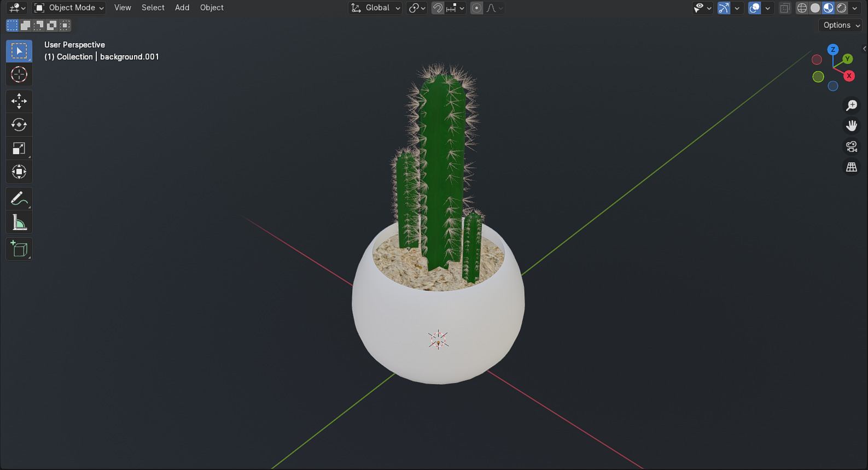Switch to Solid viewport shading
This screenshot has width=868, height=470.
pos(815,8)
